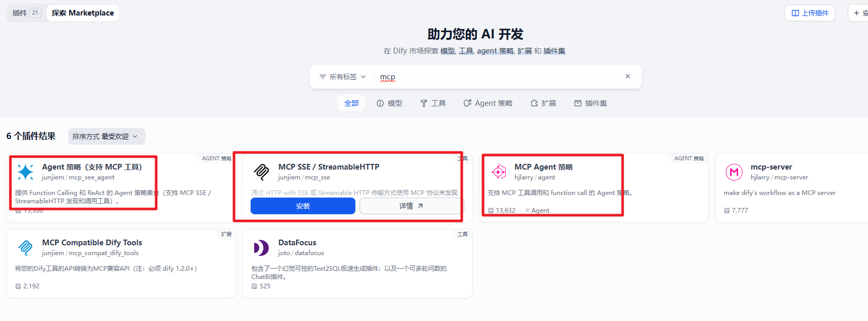Filter results by 工具 category

[x=433, y=103]
